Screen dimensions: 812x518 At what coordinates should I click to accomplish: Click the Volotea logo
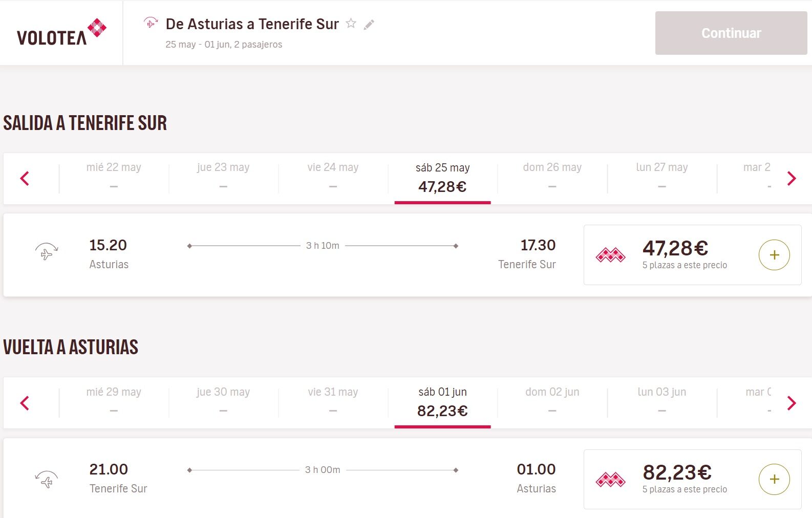coord(61,33)
